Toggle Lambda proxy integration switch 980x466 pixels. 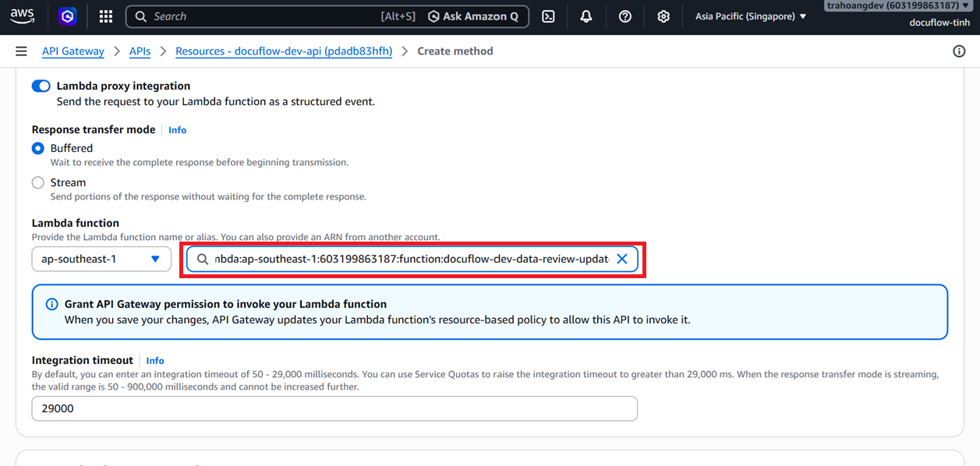tap(41, 86)
